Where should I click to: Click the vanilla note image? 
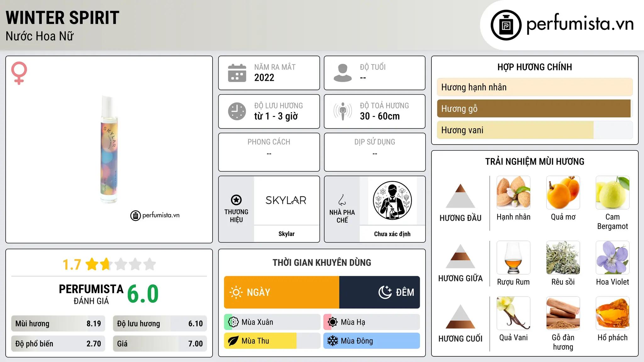pyautogui.click(x=514, y=313)
